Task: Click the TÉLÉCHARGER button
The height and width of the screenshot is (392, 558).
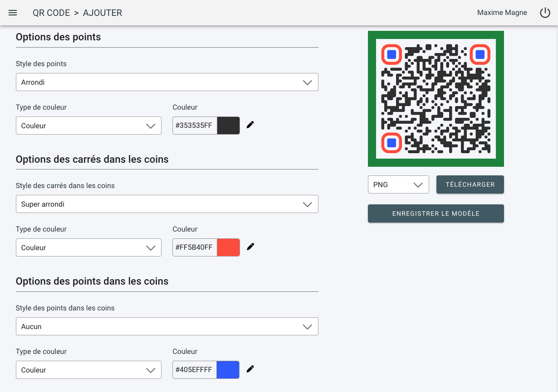Action: [470, 184]
